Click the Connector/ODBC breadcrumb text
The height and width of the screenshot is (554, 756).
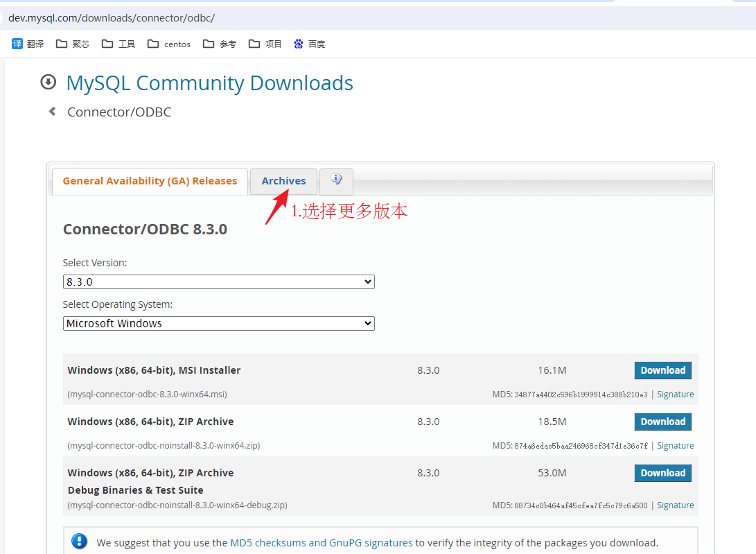point(119,112)
